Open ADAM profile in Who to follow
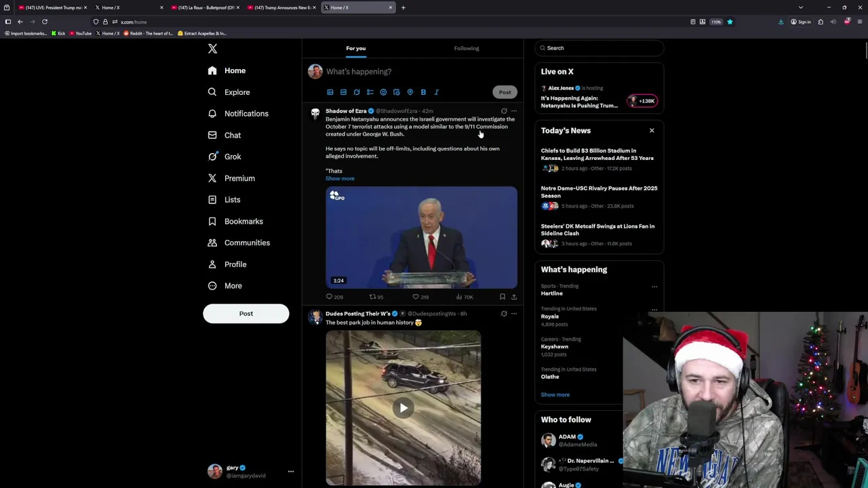 coord(568,437)
